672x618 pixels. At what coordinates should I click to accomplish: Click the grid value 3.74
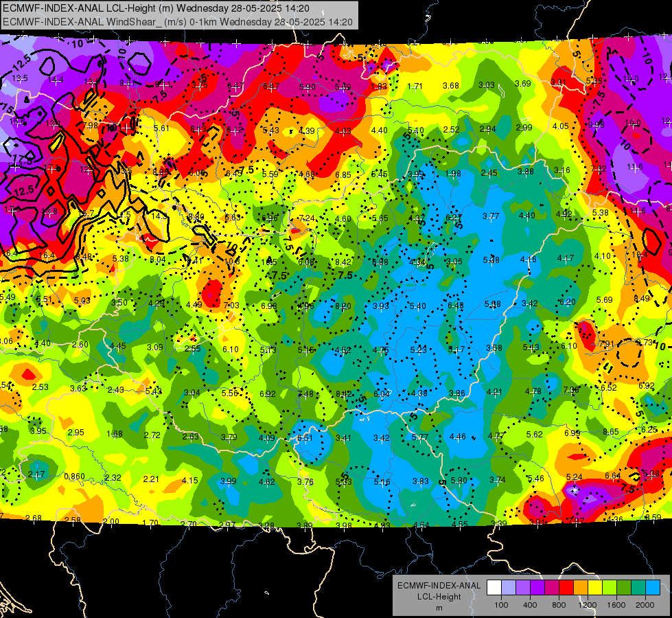[x=498, y=480]
